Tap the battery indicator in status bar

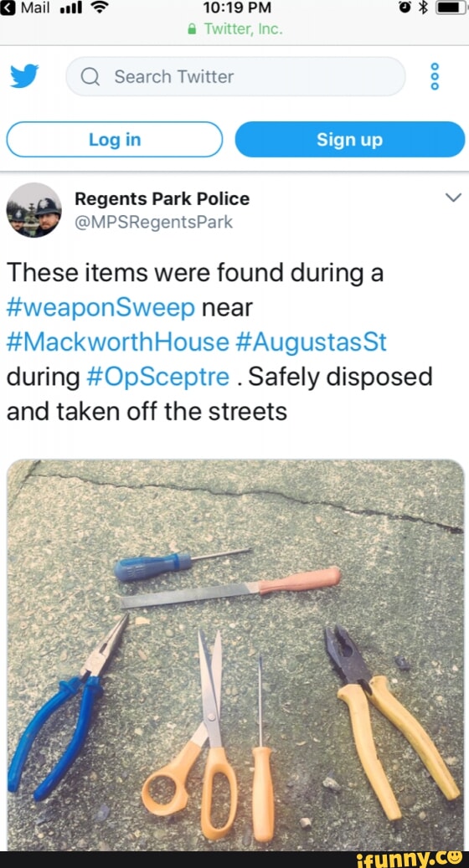[451, 8]
